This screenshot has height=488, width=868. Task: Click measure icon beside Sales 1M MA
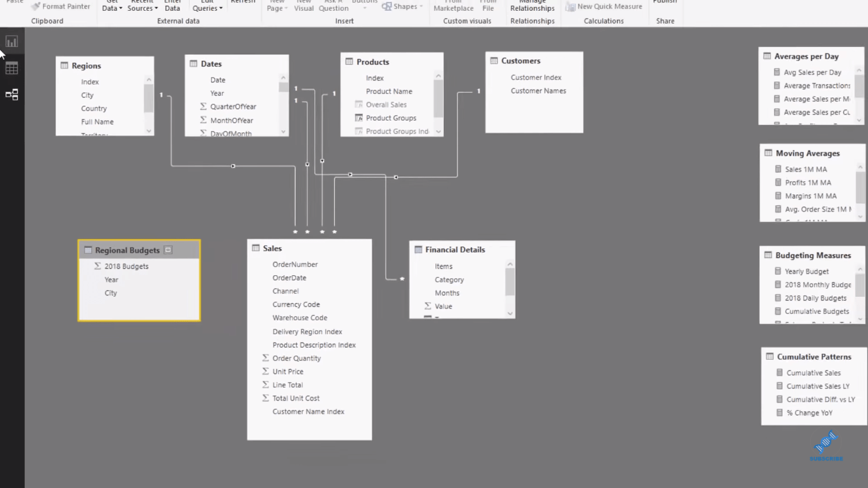778,169
